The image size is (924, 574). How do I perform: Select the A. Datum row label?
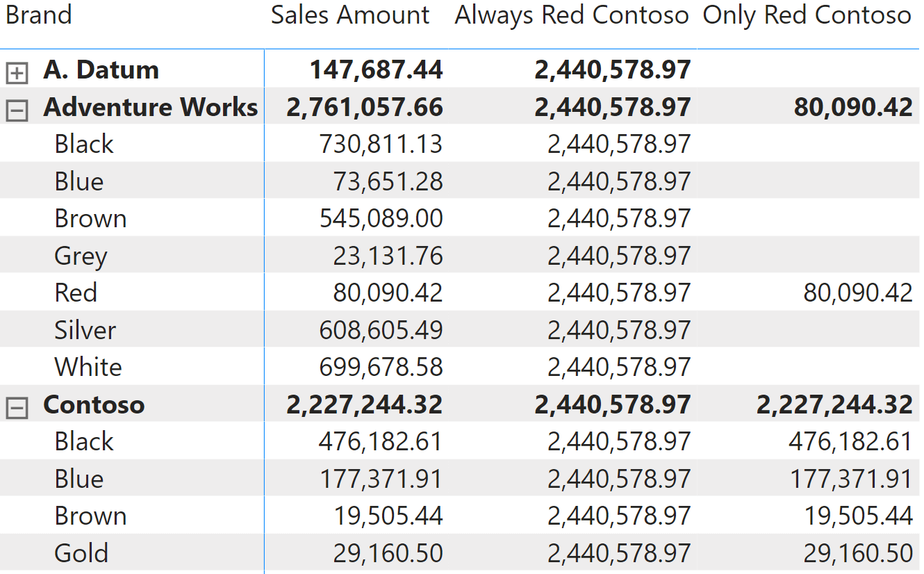click(x=101, y=69)
